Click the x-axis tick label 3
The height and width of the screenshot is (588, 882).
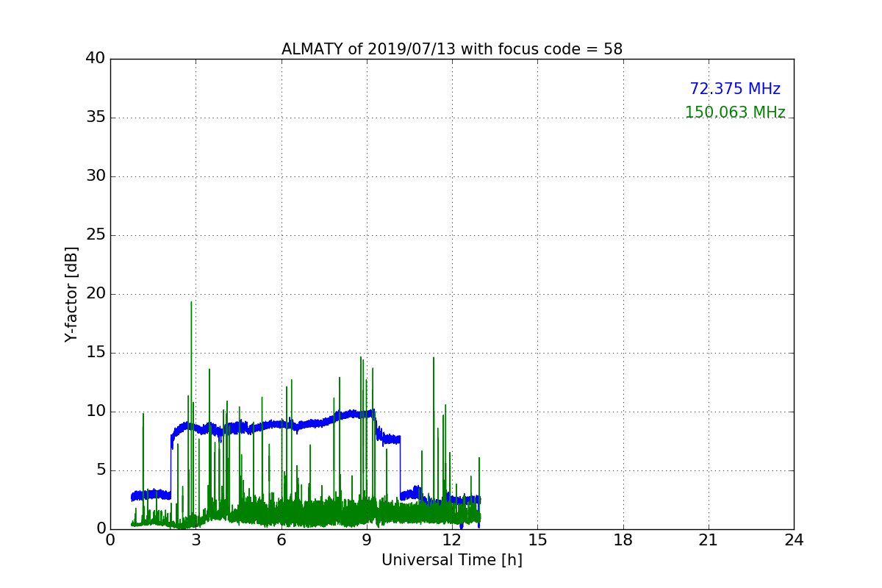196,539
